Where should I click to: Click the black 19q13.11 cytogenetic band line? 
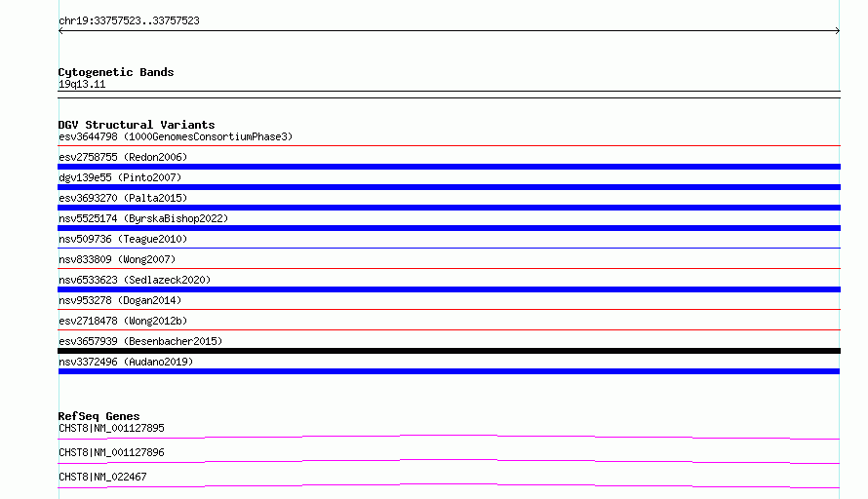tap(449, 94)
